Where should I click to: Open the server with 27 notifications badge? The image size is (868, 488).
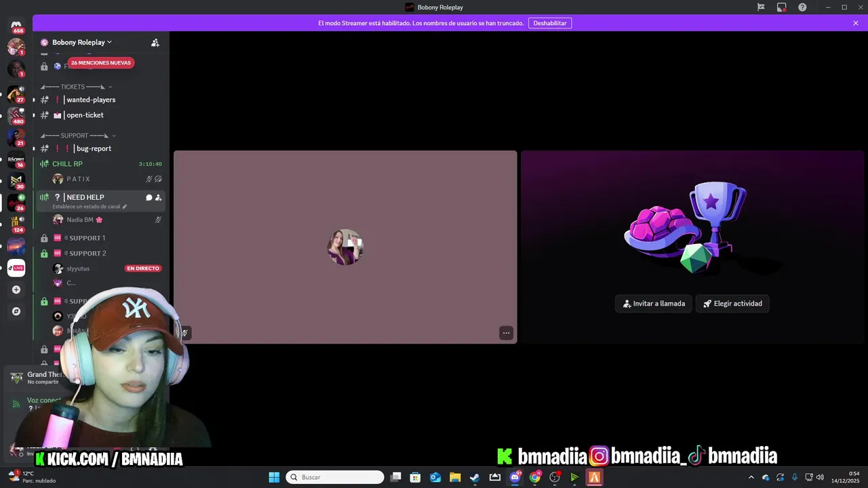[16, 94]
